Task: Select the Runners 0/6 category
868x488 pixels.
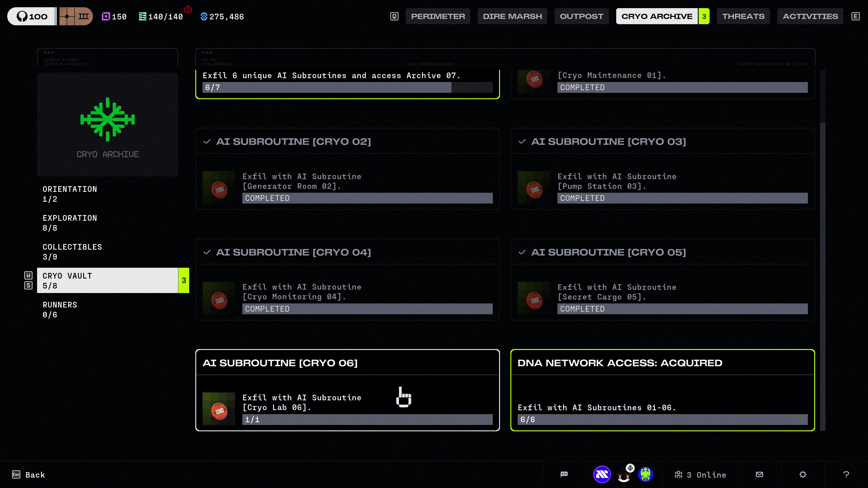Action: tap(108, 310)
